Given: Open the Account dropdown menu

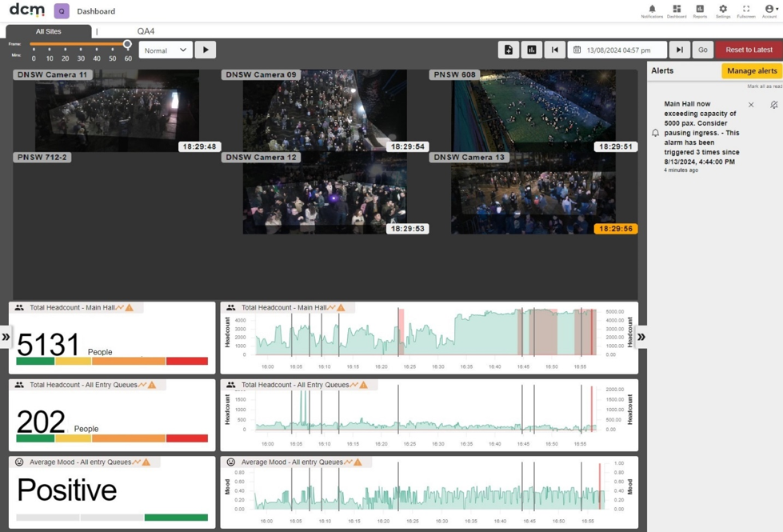Looking at the screenshot, I should click(x=770, y=11).
